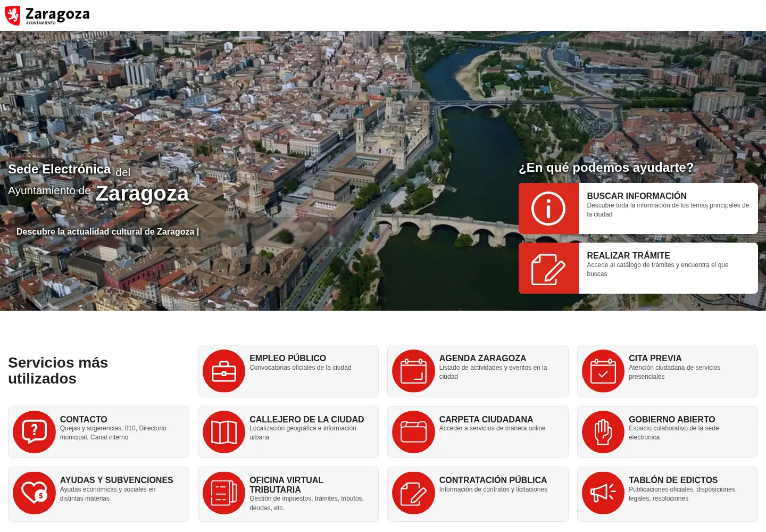Click 'Atención ciudadana de servicios presenciales' text
This screenshot has height=532, width=766.
coord(675,372)
